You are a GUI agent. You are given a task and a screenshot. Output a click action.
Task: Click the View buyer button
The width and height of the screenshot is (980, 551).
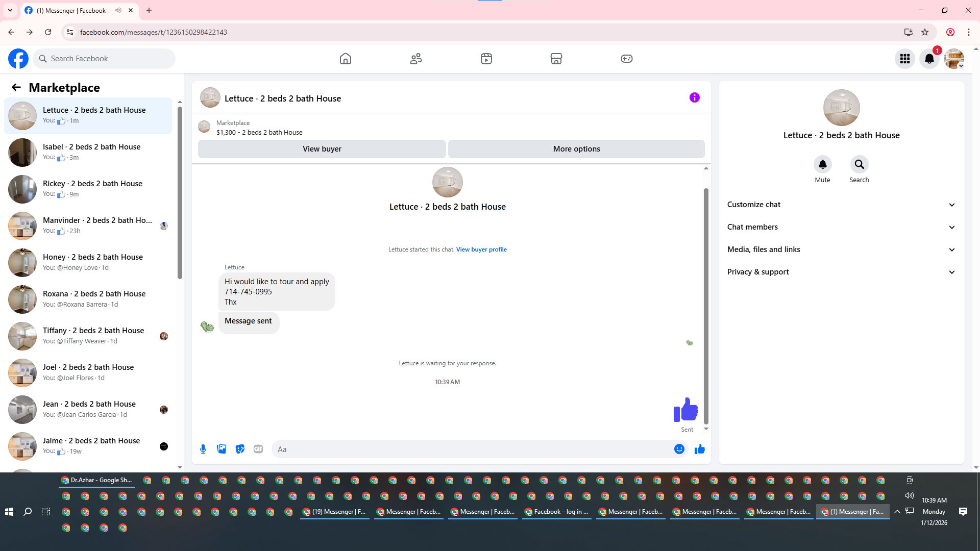tap(322, 149)
